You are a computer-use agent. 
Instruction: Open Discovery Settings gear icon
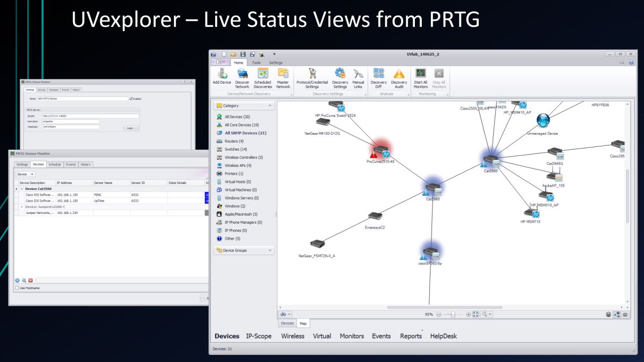(340, 78)
